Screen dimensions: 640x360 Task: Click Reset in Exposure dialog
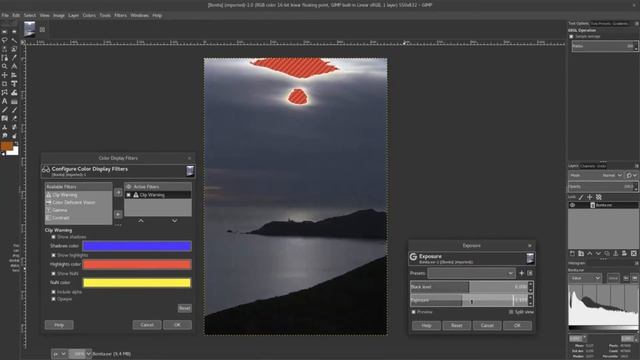pyautogui.click(x=456, y=325)
